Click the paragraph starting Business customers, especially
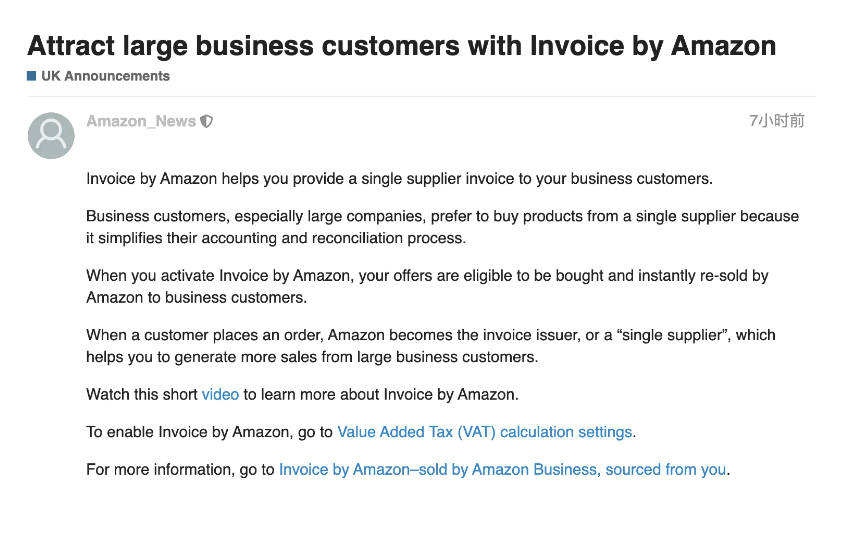The image size is (845, 536). [x=442, y=227]
